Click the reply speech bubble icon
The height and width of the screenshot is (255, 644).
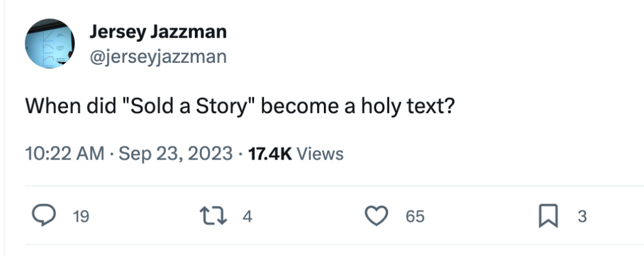coord(42,217)
